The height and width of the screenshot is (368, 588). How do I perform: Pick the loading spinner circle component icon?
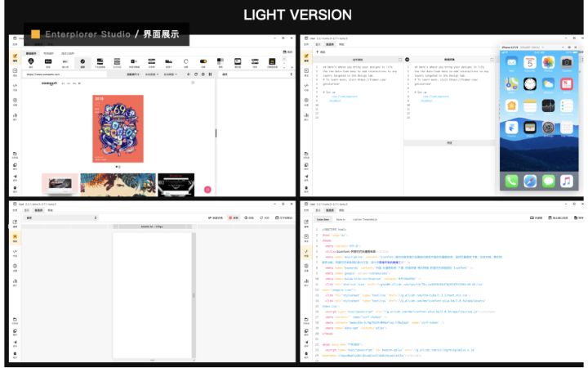click(x=186, y=61)
